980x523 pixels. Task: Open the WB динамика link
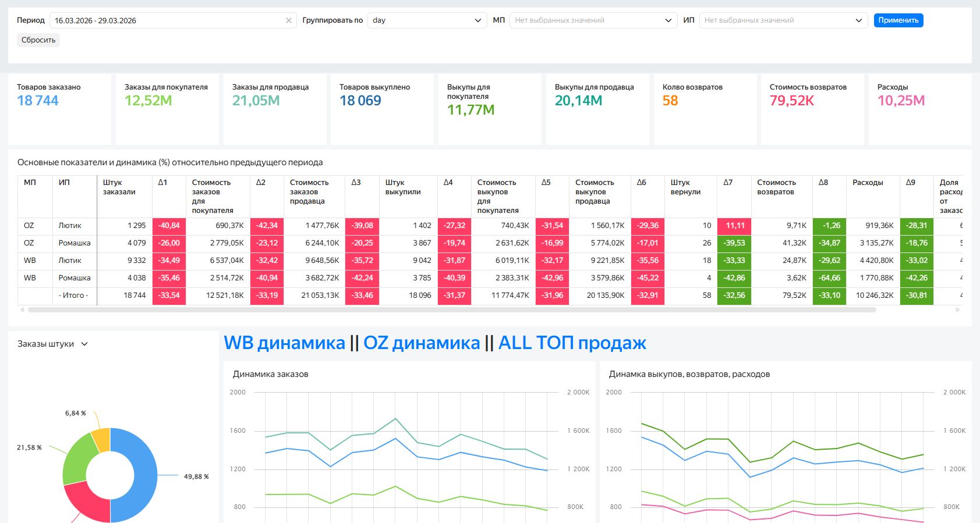(284, 343)
